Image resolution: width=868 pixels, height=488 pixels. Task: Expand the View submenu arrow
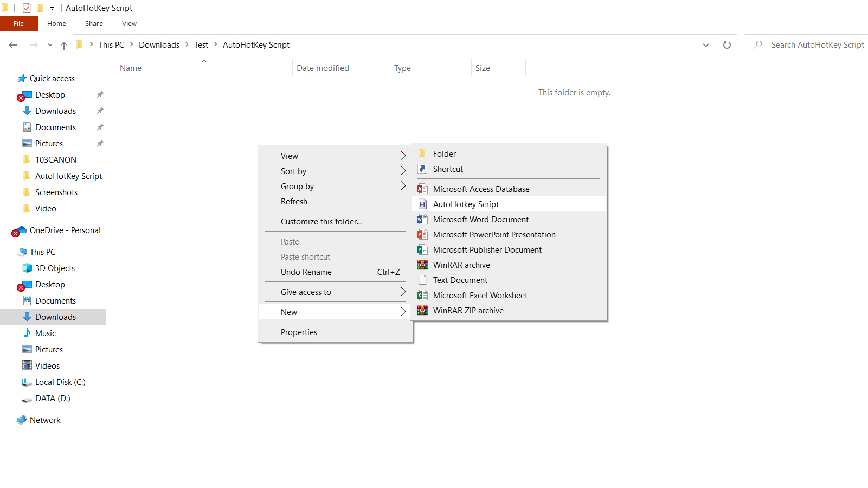pos(403,156)
